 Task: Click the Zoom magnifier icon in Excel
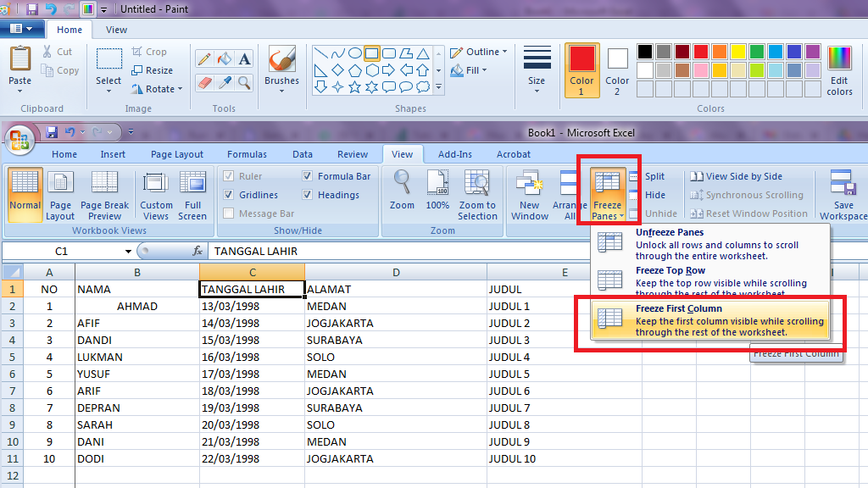pos(402,183)
